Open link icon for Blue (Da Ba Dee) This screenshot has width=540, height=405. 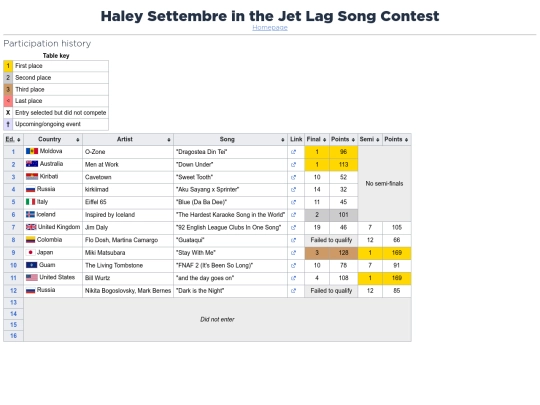(x=293, y=202)
